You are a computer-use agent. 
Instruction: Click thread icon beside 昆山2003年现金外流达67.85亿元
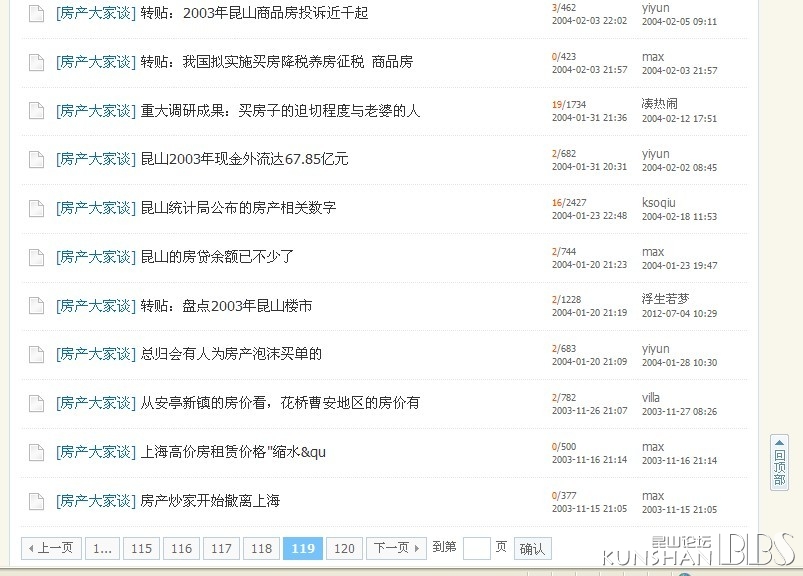36,160
